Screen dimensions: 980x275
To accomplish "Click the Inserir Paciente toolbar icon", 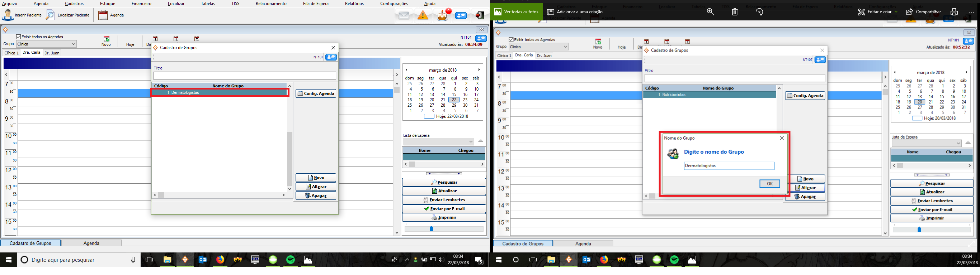I will (8, 15).
